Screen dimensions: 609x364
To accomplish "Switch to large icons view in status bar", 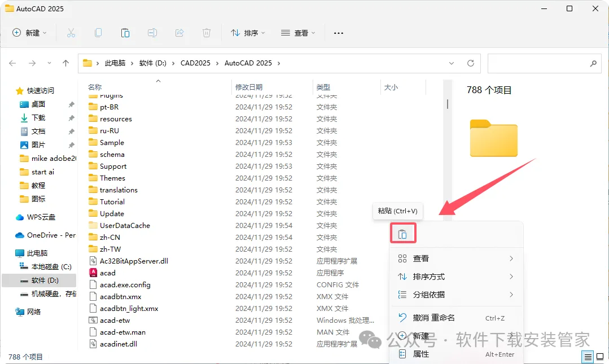I will [x=600, y=357].
